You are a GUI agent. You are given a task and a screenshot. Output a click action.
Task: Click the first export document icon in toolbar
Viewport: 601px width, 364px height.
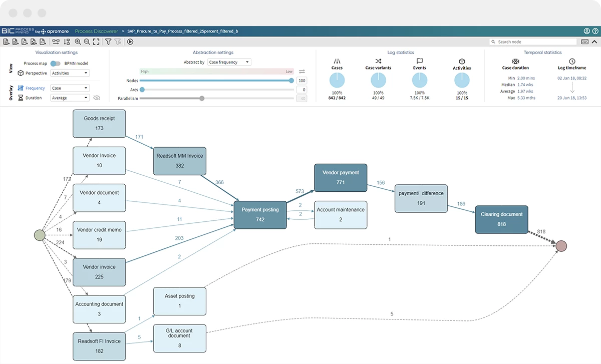point(6,42)
